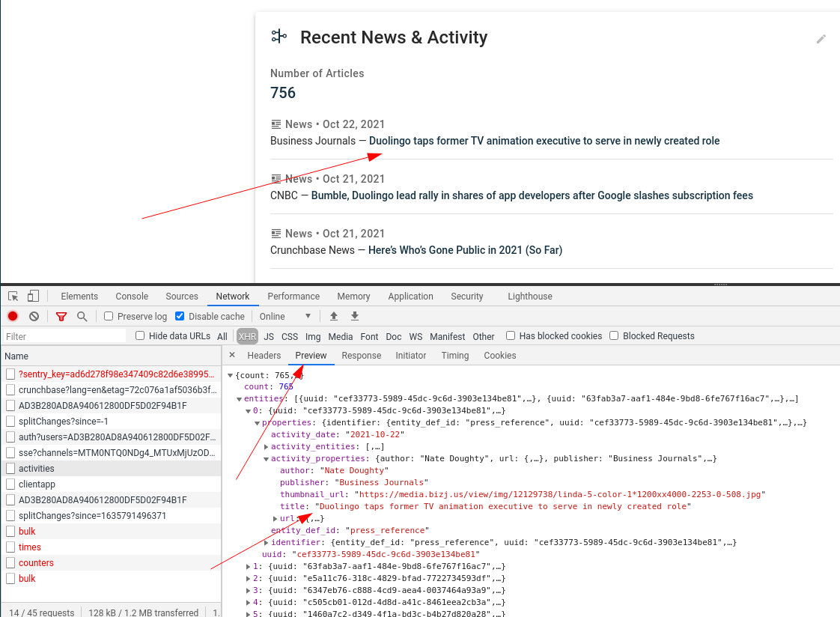Select the WS filter type
Image resolution: width=840 pixels, height=617 pixels.
416,336
